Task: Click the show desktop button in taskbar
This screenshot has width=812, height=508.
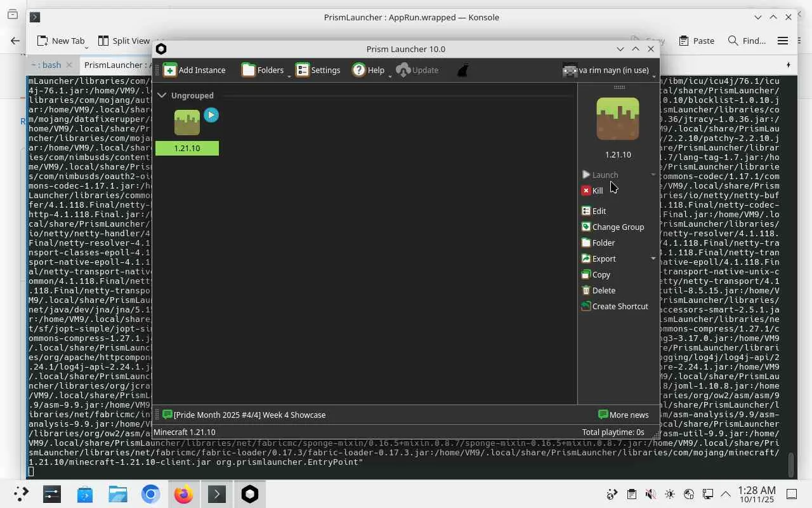Action: tap(792, 494)
